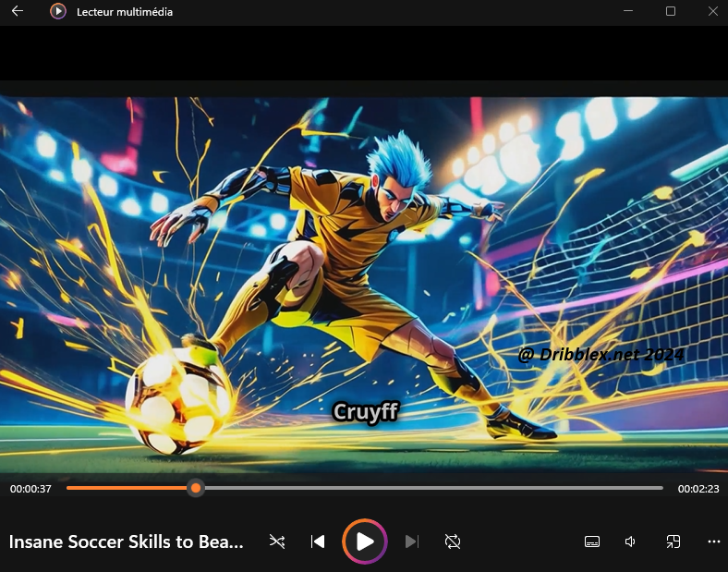Toggle the repeat playback mode
This screenshot has height=572, width=728.
point(453,542)
